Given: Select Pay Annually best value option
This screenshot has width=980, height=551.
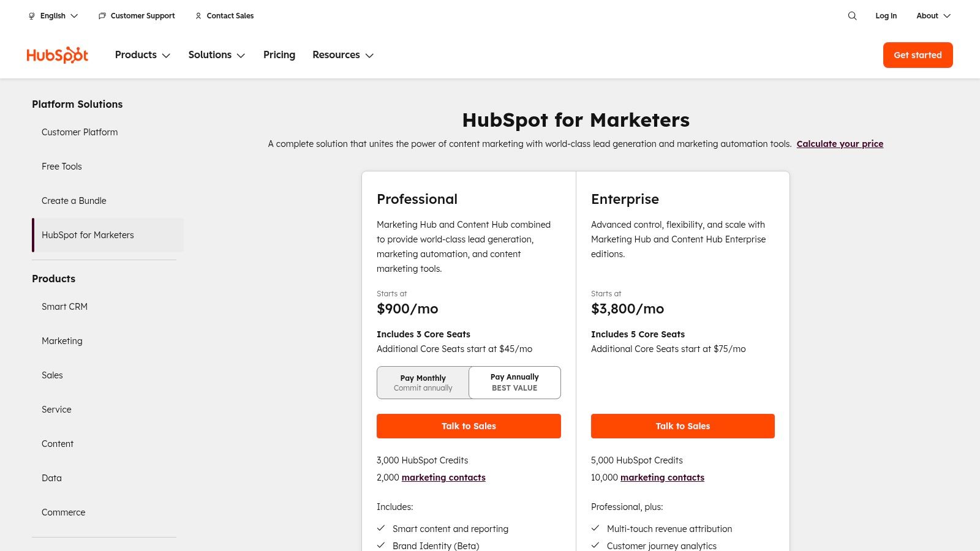Looking at the screenshot, I should [514, 383].
